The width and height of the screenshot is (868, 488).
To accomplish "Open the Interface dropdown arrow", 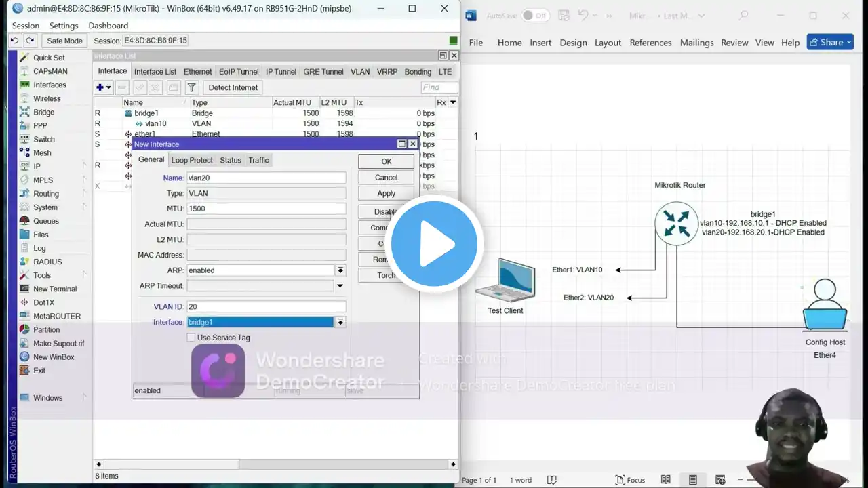I will (x=340, y=323).
